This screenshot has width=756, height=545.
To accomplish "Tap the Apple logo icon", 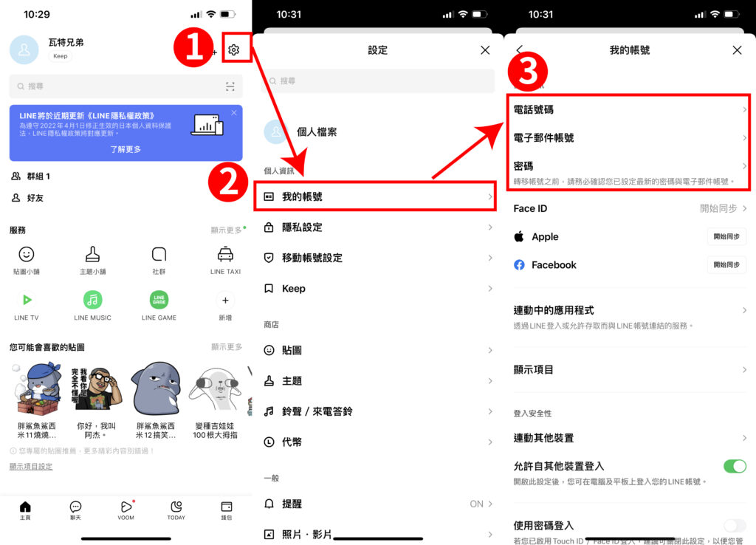I will click(519, 236).
